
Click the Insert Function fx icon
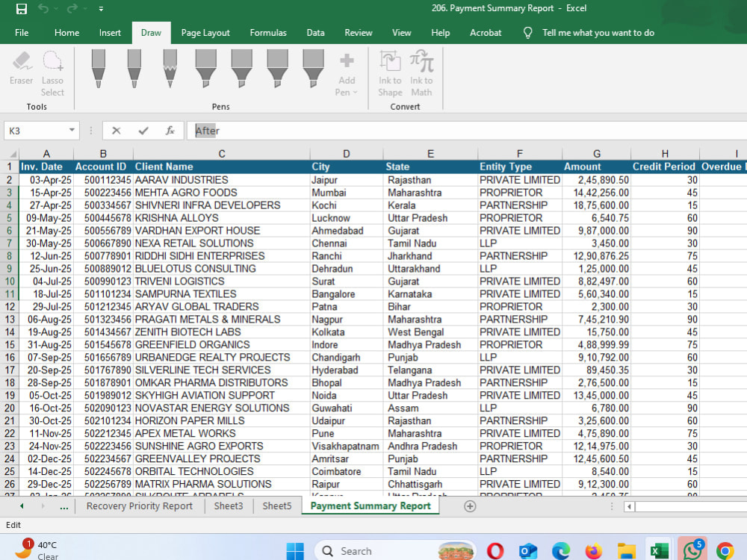click(170, 131)
